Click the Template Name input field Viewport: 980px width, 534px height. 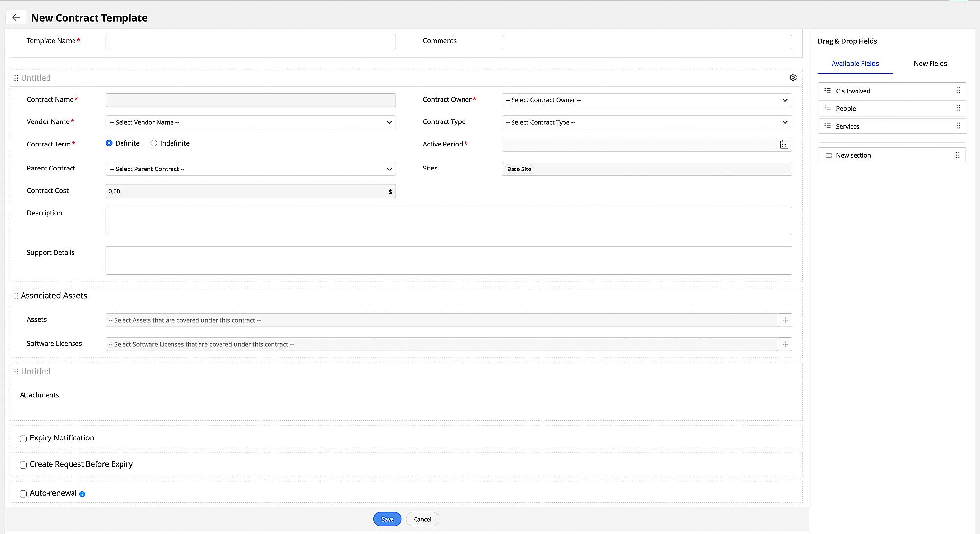250,42
